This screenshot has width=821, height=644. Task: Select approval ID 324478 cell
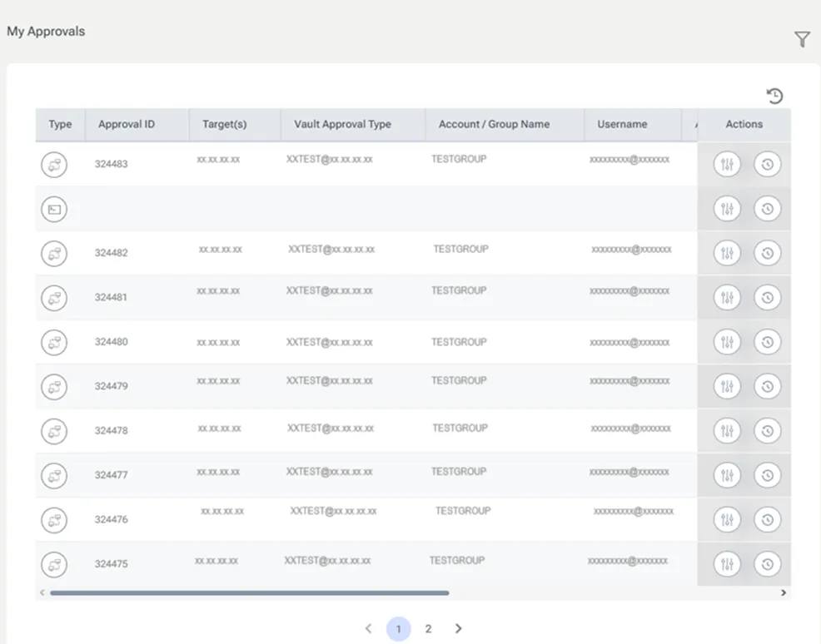tap(111, 430)
